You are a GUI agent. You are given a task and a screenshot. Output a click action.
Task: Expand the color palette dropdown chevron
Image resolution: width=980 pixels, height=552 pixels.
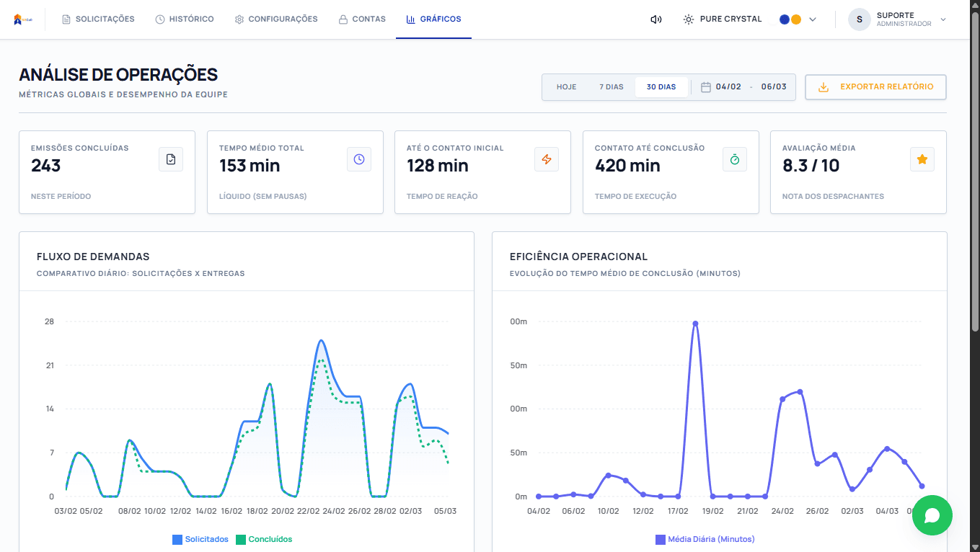click(x=813, y=19)
